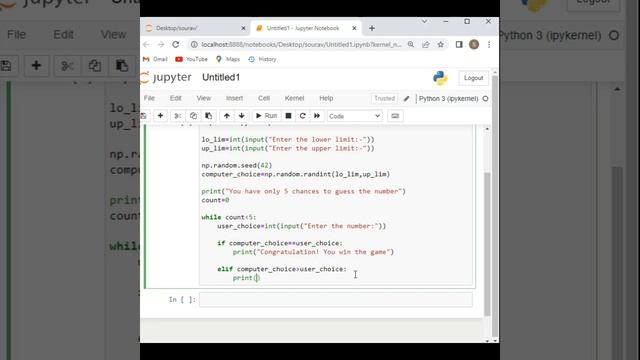Click the notebook vertical scrollbar thumb
Screen dimensions: 640x360
(487, 244)
